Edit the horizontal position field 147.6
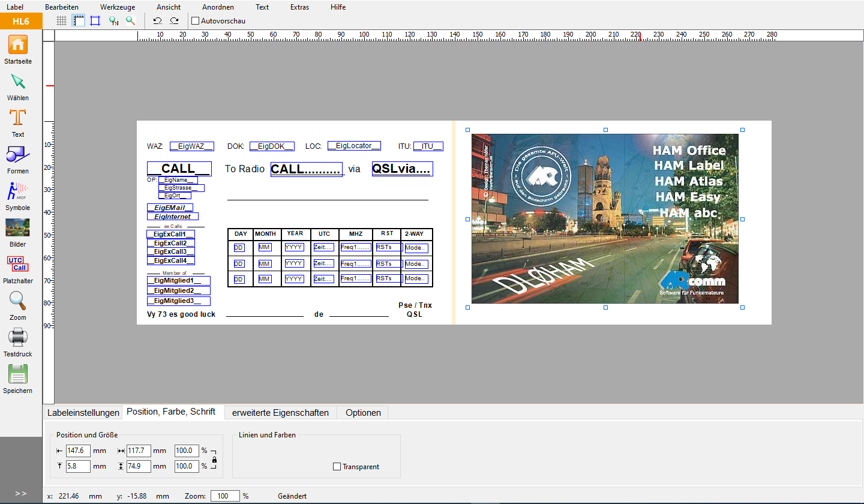This screenshot has width=864, height=504. (78, 451)
